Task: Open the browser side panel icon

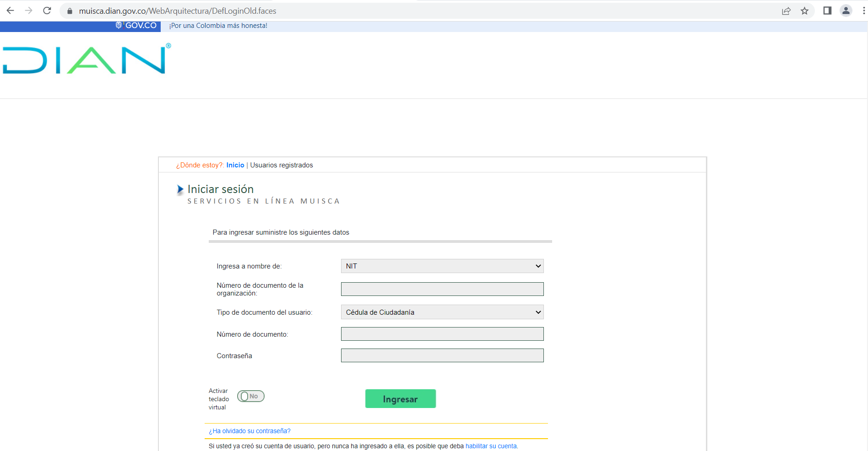Action: [827, 11]
